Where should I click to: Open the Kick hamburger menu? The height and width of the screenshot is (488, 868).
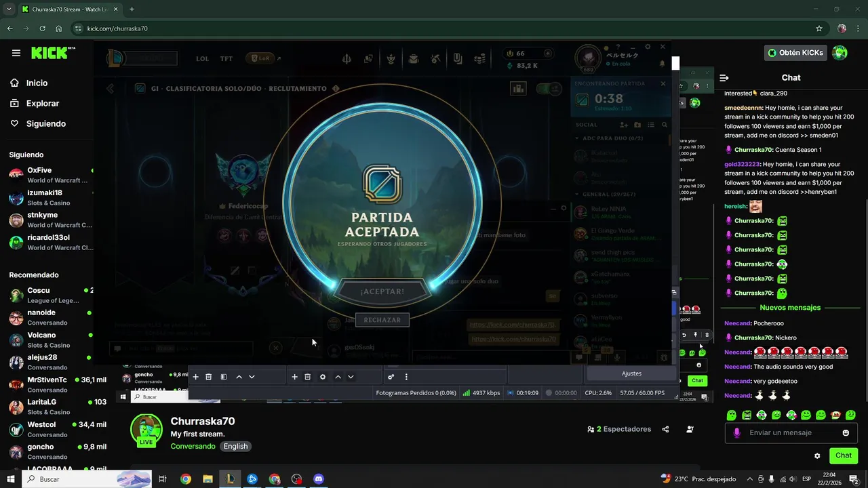click(x=16, y=53)
